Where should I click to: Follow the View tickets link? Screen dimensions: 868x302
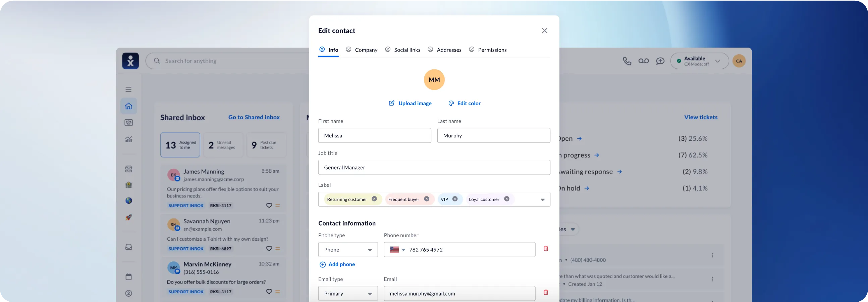701,117
